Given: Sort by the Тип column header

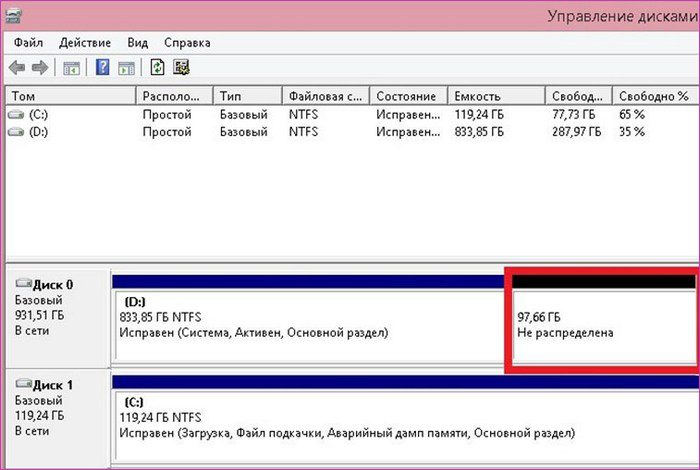Looking at the screenshot, I should [x=248, y=96].
